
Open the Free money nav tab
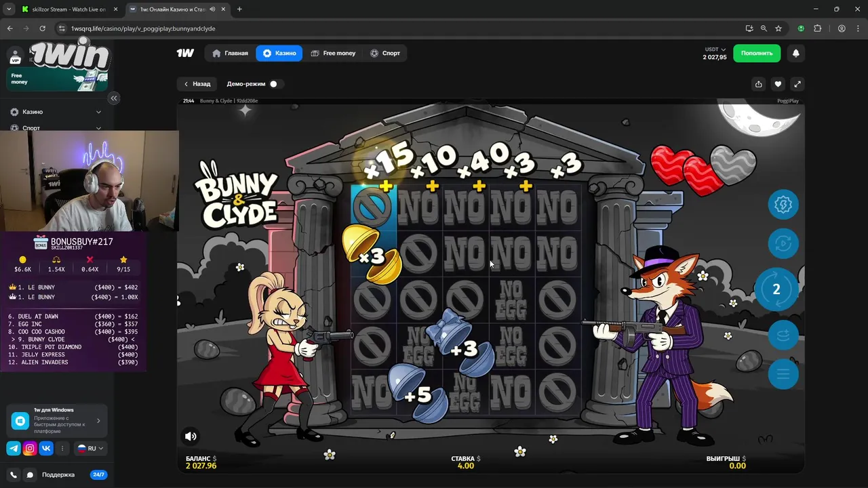333,53
